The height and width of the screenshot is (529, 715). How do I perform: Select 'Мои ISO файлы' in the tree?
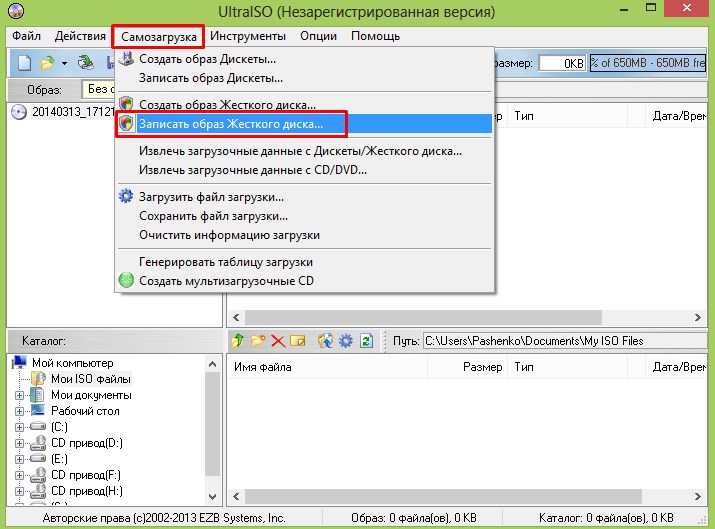coord(90,379)
